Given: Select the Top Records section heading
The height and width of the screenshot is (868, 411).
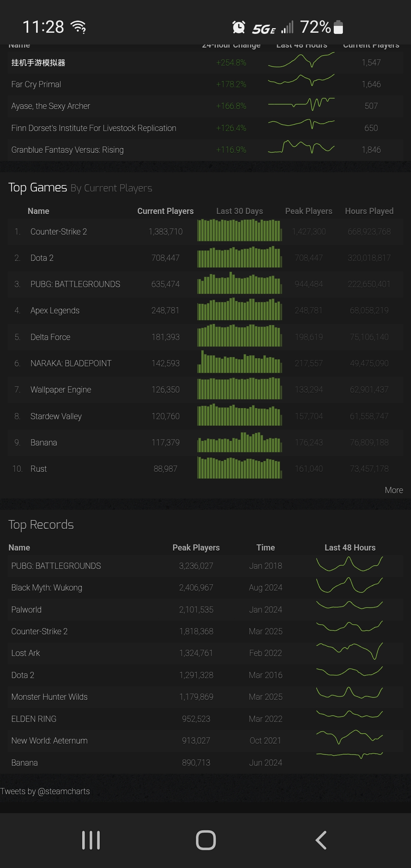Looking at the screenshot, I should pyautogui.click(x=41, y=525).
